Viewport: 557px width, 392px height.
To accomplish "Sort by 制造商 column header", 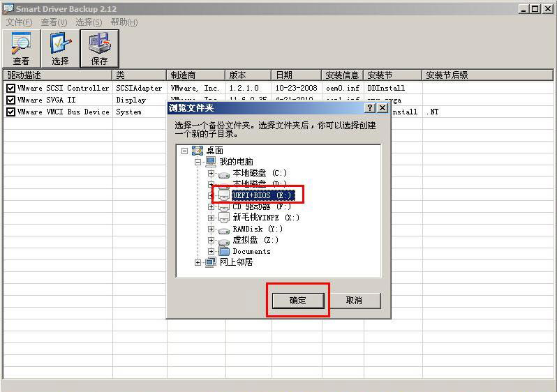I will pyautogui.click(x=195, y=75).
